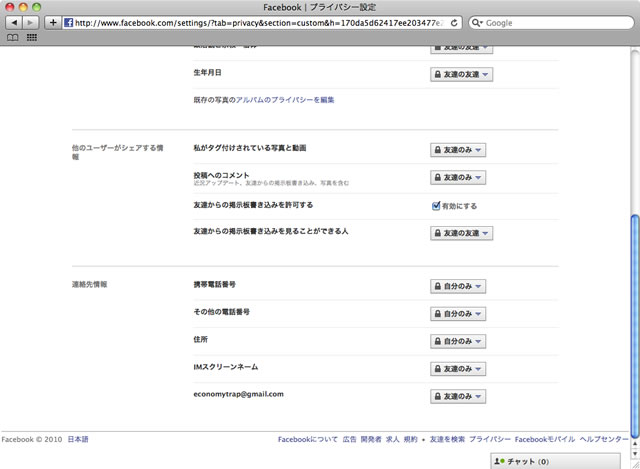Open dropdown for 友達からの掲示板書き込みを見ることができる人
Image resolution: width=640 pixels, height=469 pixels.
click(461, 233)
